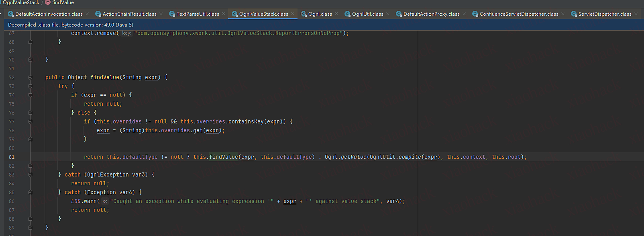Close the ActionChainResult.class tab
The image size is (644, 236).
(x=161, y=14)
